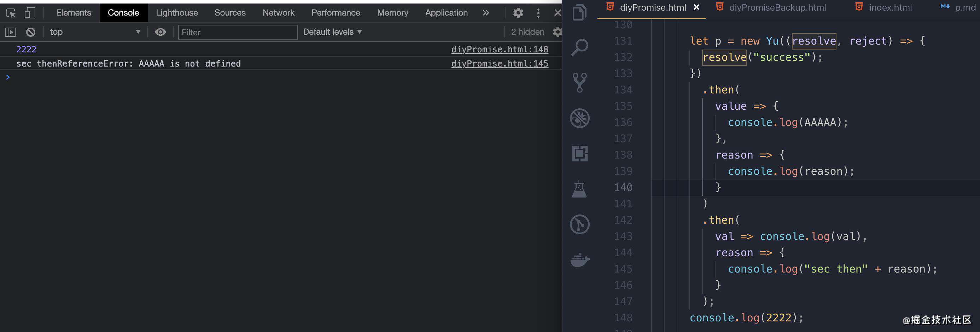
Task: Click the 2 hidden messages label
Action: click(527, 32)
